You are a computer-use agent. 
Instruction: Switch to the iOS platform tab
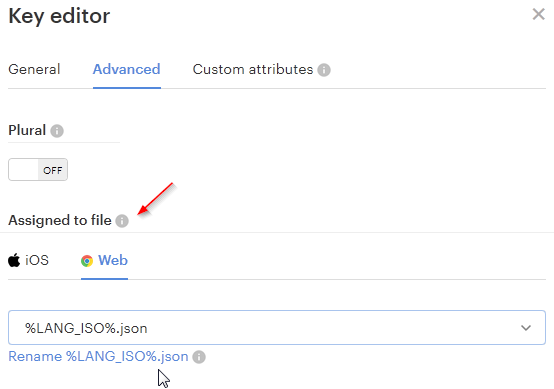click(28, 260)
